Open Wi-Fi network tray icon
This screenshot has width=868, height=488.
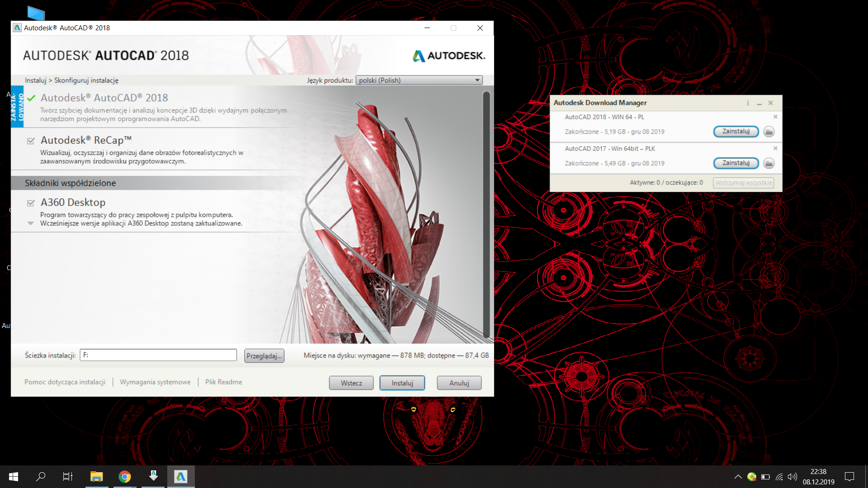coord(779,477)
